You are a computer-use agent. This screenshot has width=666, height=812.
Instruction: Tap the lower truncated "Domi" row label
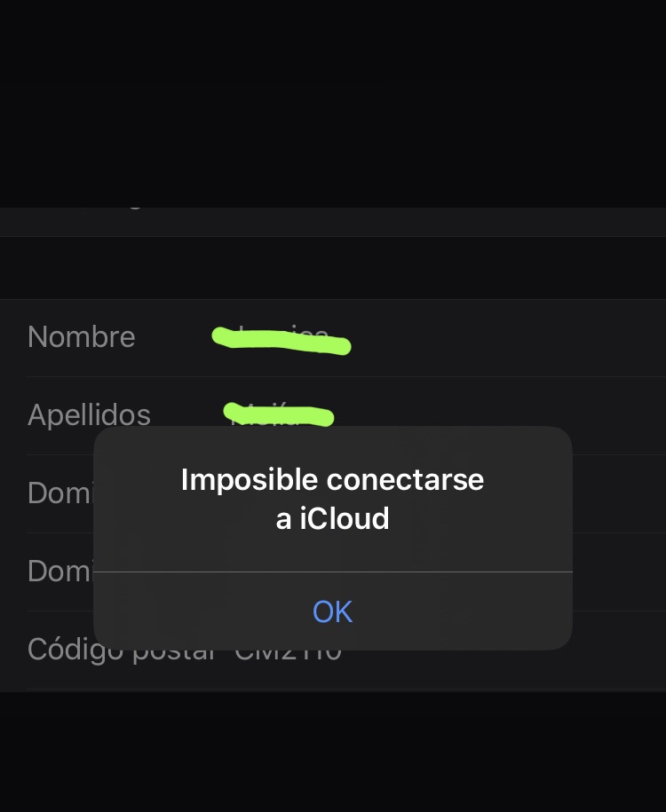click(x=59, y=571)
